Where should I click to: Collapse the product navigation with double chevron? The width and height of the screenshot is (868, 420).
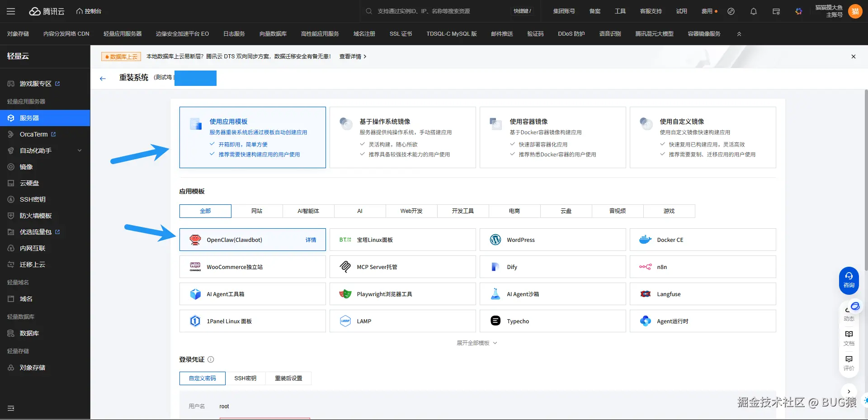(739, 33)
